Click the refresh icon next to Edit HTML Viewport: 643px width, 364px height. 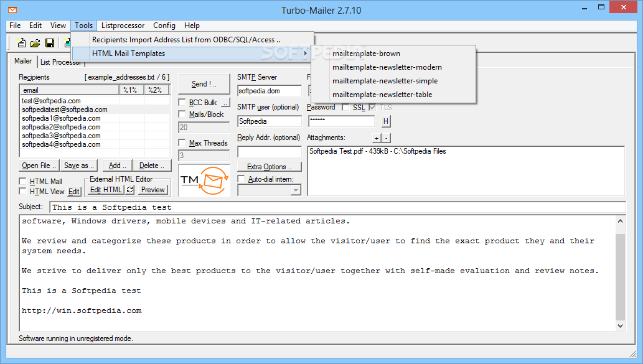(x=130, y=189)
